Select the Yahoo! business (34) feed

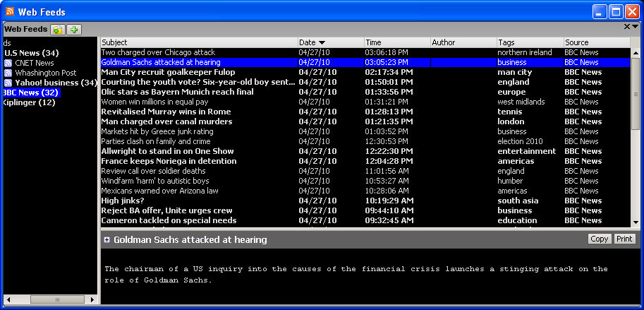point(56,83)
